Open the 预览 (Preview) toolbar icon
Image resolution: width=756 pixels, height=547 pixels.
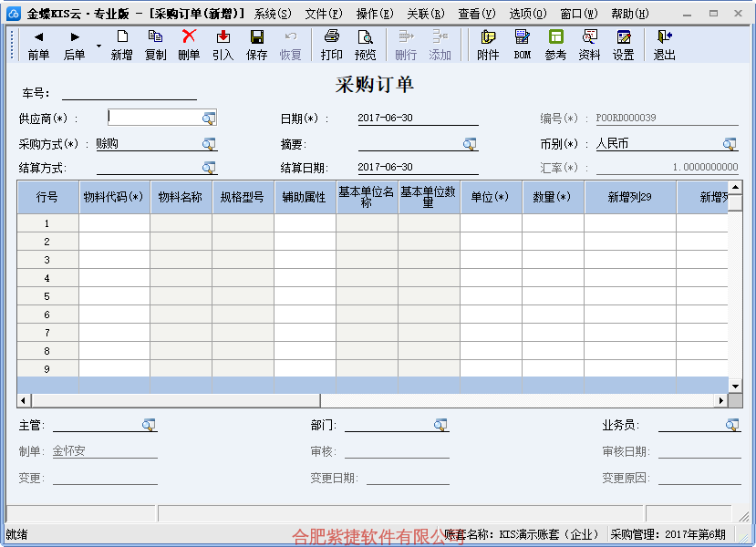click(x=365, y=45)
